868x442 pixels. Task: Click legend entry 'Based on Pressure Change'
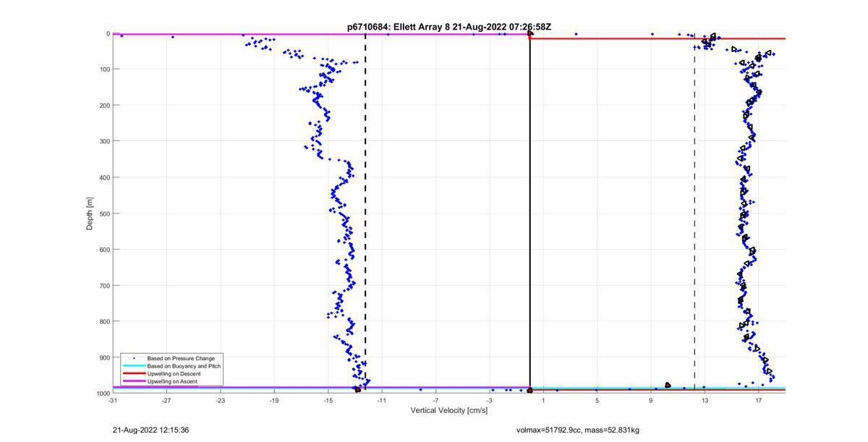tap(181, 358)
